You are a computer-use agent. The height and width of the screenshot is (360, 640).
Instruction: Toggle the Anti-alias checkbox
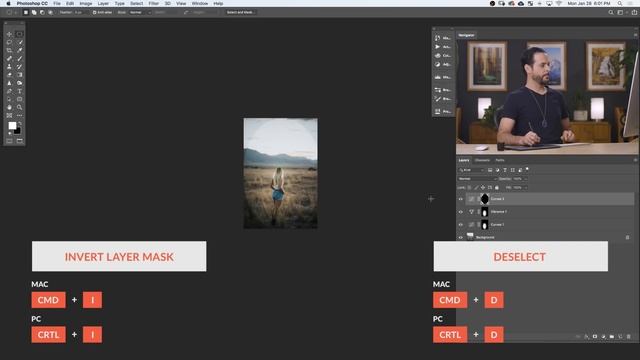click(95, 13)
